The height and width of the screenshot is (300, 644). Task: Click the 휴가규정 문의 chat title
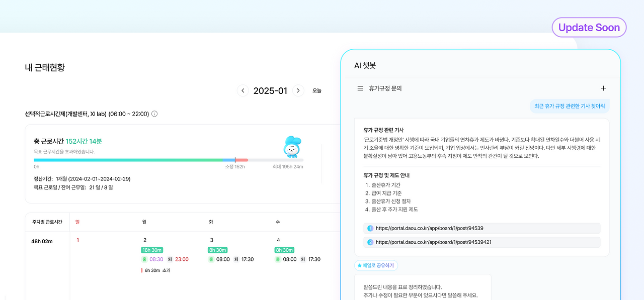pos(385,88)
